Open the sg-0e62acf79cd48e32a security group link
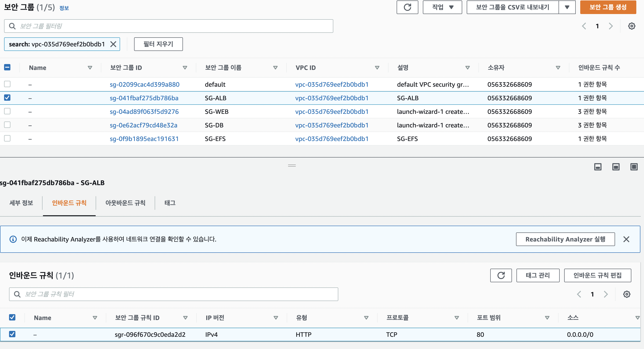Screen dimensions: 644x349 point(144,125)
